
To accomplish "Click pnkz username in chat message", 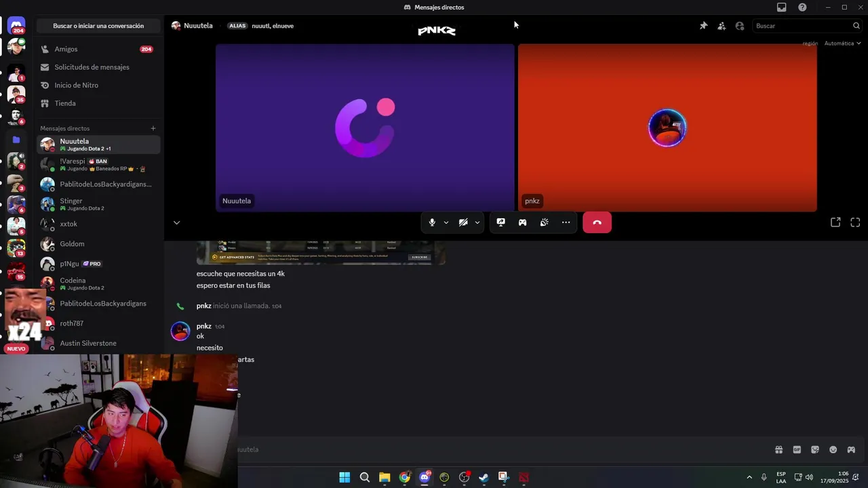I will click(x=203, y=326).
